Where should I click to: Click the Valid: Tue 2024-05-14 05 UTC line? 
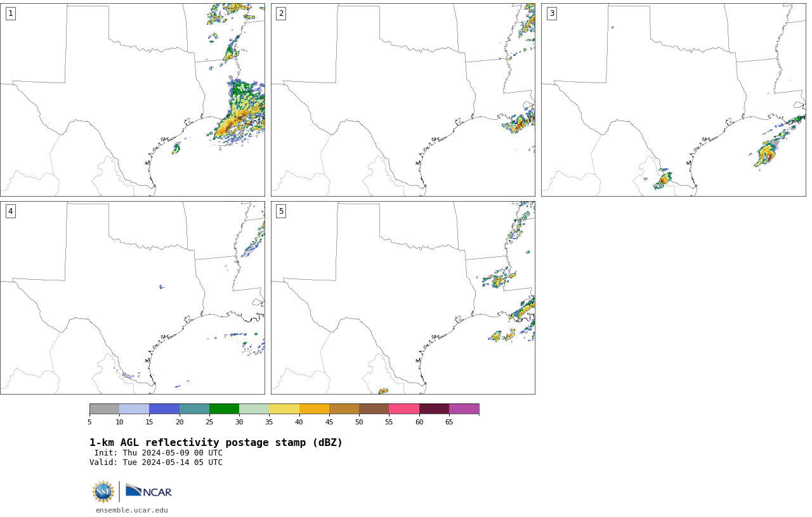point(156,462)
